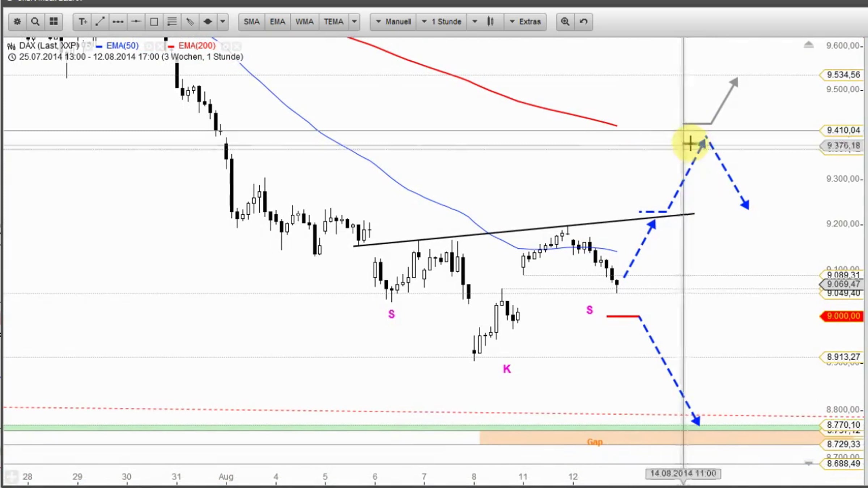The image size is (868, 488).
Task: Click the magenta K annotation
Action: pos(507,369)
